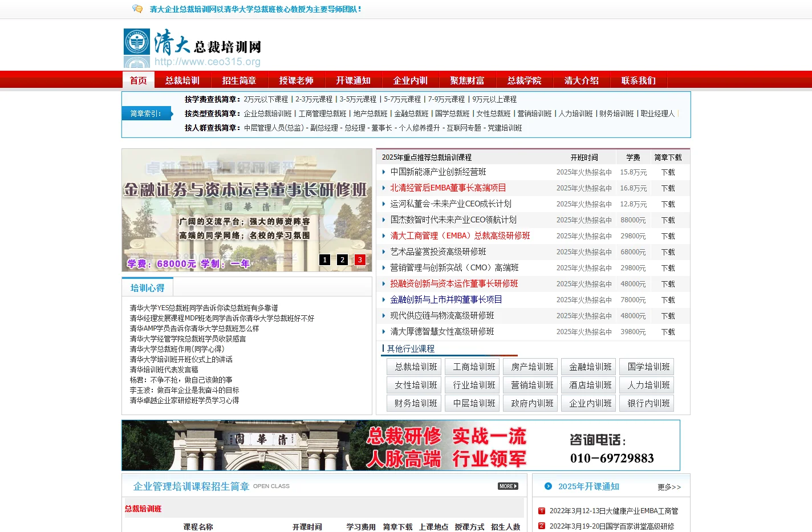Read article 杨君：不争不抢，做自己该做的事
The image size is (812, 532).
click(181, 380)
